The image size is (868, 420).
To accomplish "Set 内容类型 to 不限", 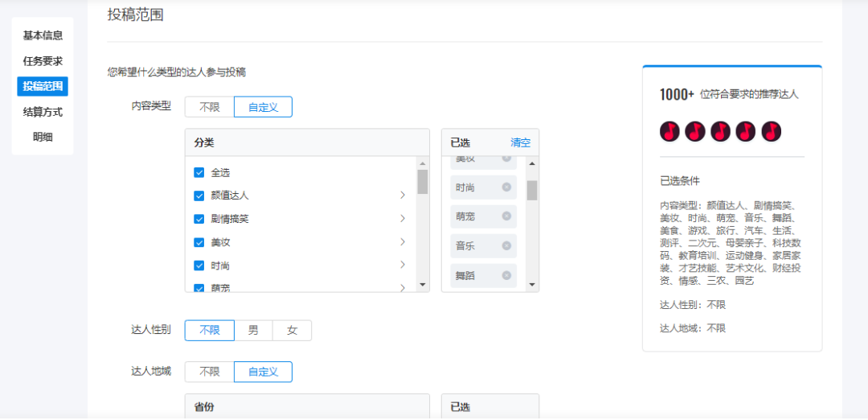I will pos(209,107).
